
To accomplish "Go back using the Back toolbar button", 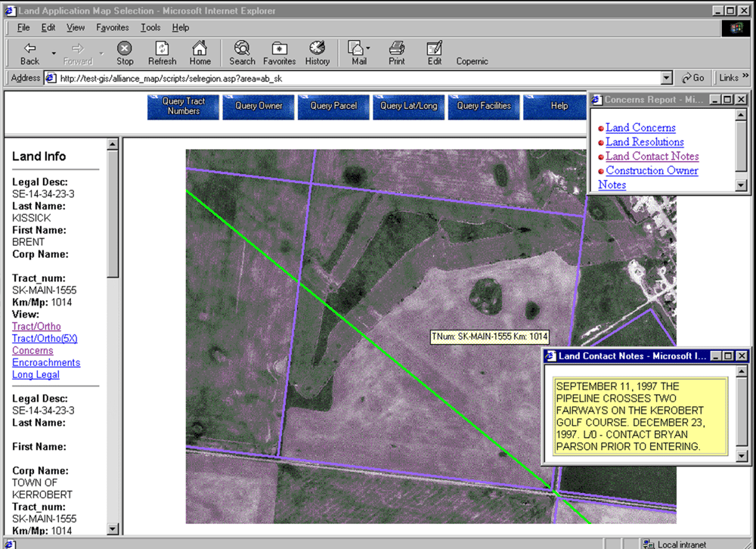I will [x=30, y=53].
